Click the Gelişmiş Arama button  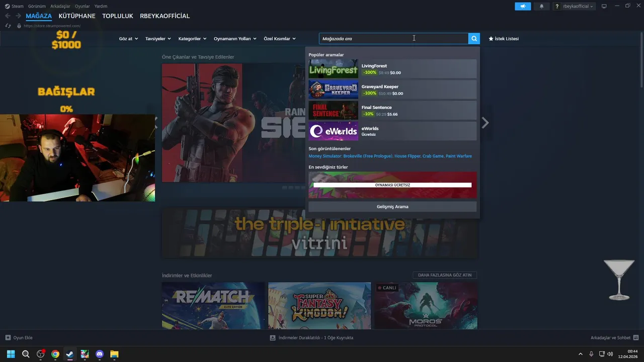[392, 207]
